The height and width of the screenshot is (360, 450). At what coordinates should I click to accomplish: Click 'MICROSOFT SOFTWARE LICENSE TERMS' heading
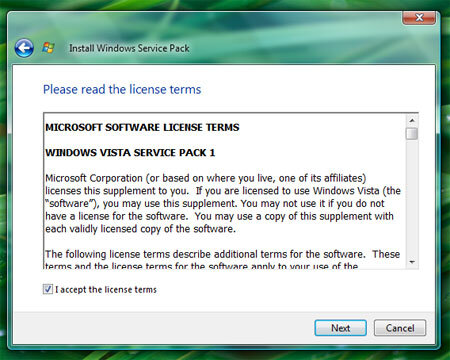click(x=142, y=127)
